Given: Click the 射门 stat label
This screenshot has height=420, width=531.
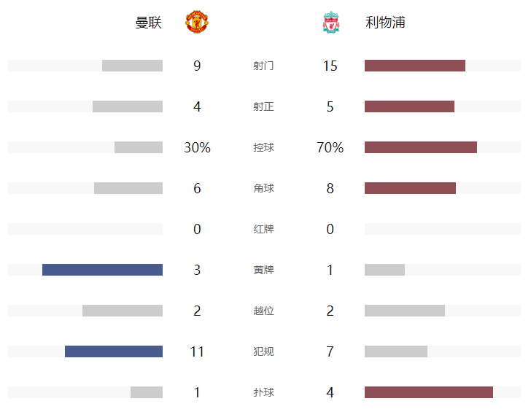Looking at the screenshot, I should click(x=263, y=66).
